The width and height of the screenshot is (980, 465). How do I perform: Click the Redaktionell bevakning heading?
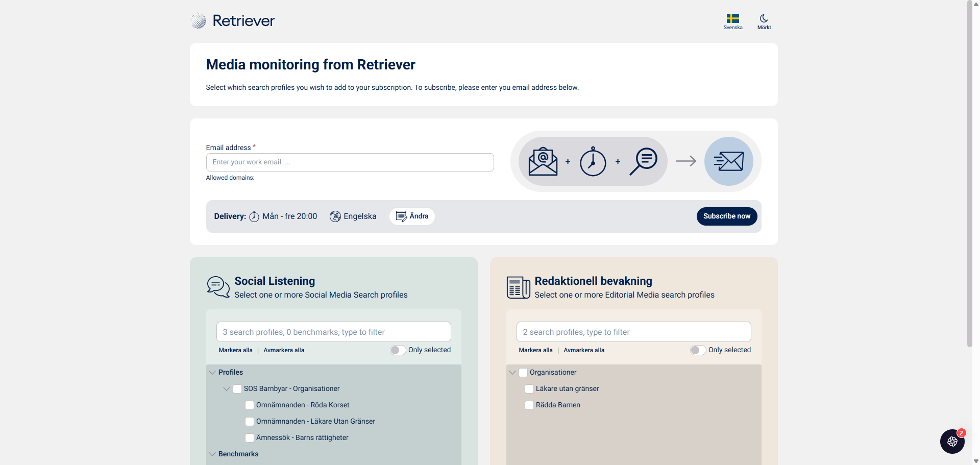pyautogui.click(x=594, y=281)
